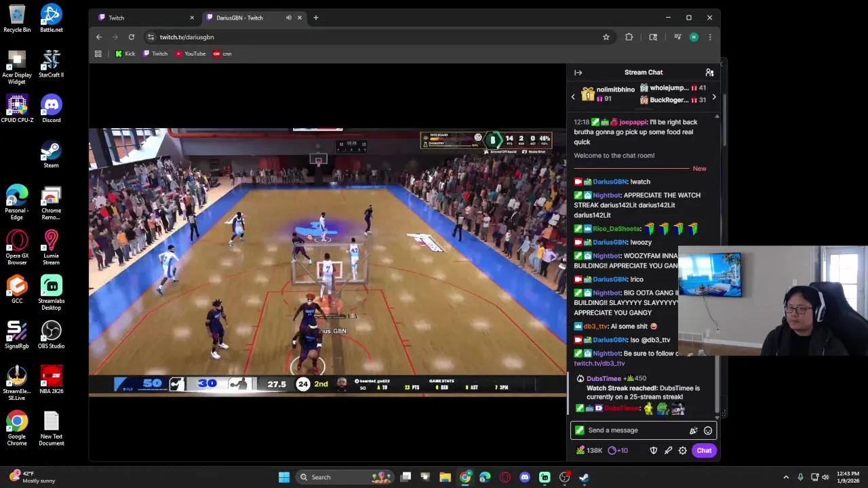The width and height of the screenshot is (868, 488).
Task: Collapse the Stream Chat panel
Action: [x=578, y=73]
